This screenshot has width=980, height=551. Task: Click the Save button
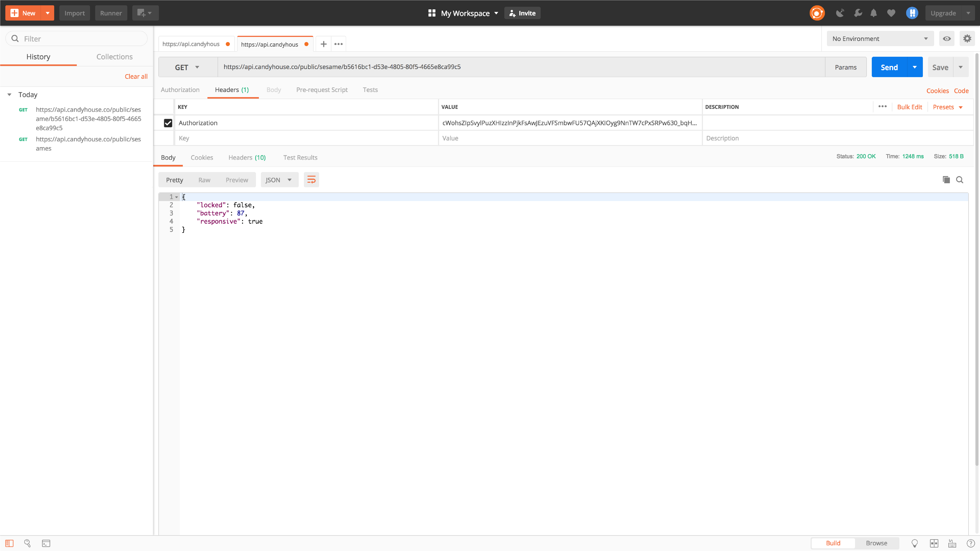click(940, 67)
